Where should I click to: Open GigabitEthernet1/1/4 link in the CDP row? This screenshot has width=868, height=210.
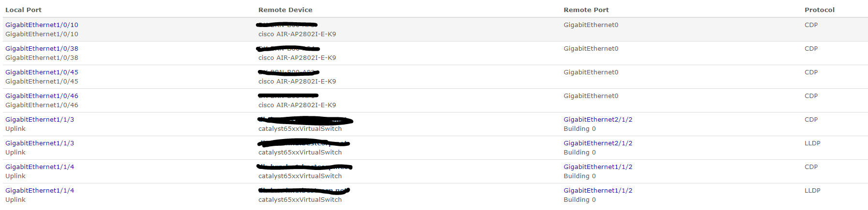tap(40, 167)
